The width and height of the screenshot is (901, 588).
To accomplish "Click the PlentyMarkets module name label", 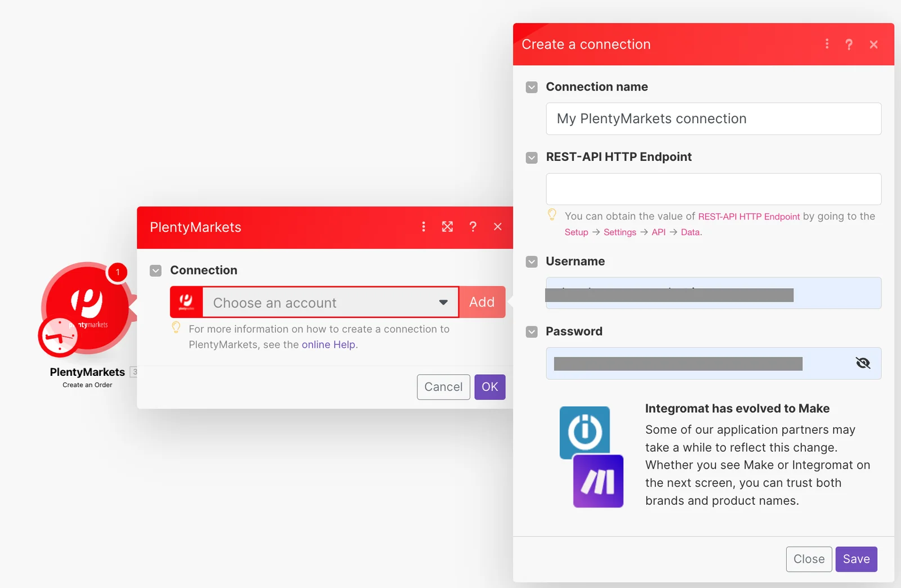I will point(87,372).
